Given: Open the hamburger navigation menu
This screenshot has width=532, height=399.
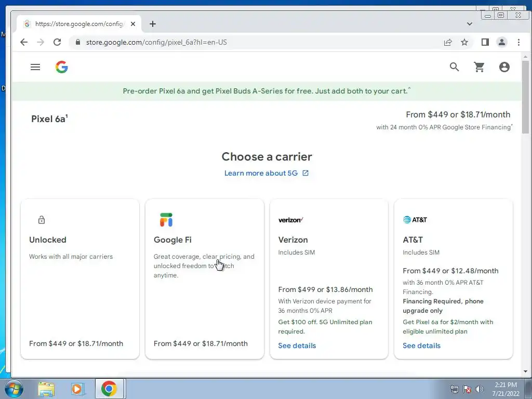Looking at the screenshot, I should [35, 67].
